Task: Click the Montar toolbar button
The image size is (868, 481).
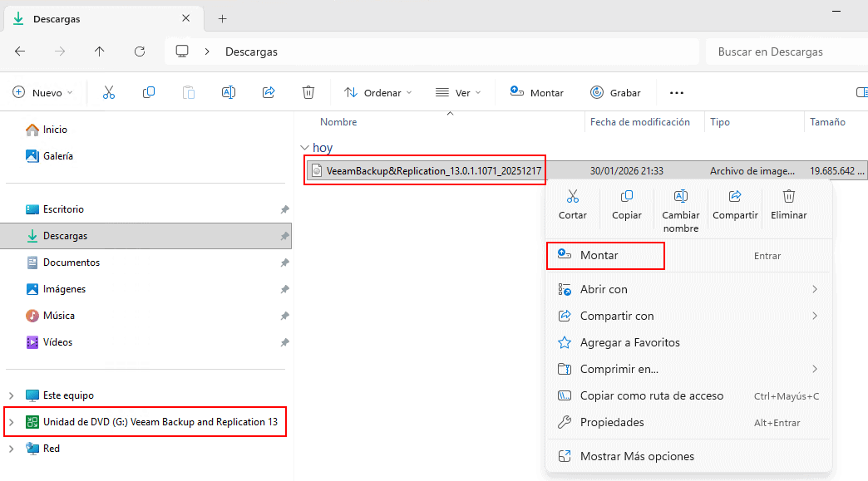Action: click(x=537, y=92)
